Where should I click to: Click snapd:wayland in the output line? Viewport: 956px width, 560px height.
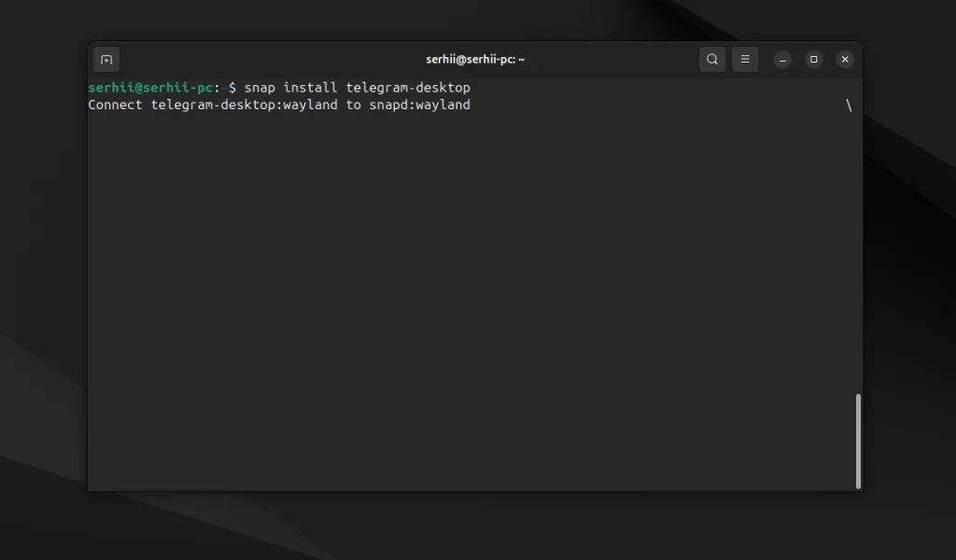[x=420, y=105]
